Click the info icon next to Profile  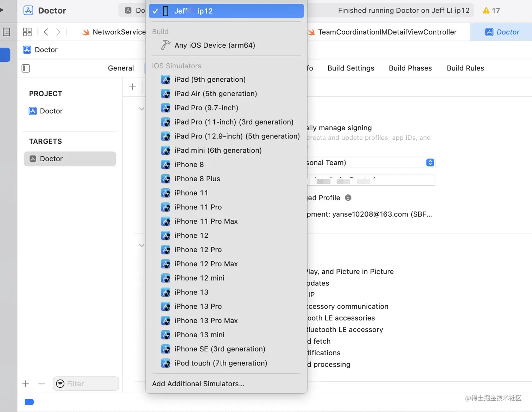348,198
